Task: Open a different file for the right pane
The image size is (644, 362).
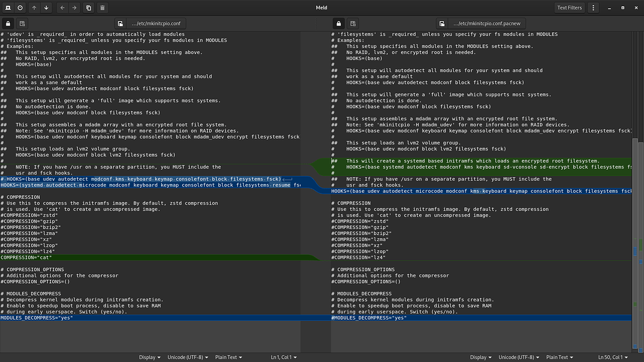Action: (442, 23)
